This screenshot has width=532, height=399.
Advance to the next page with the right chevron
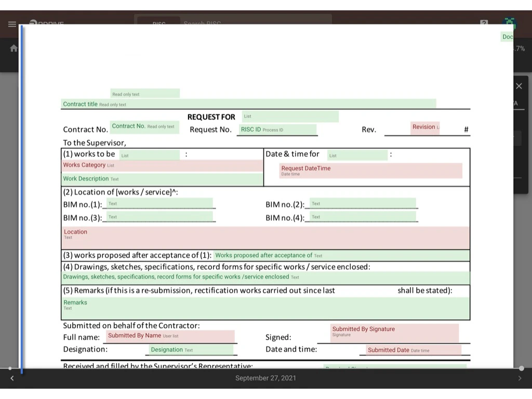pos(520,378)
